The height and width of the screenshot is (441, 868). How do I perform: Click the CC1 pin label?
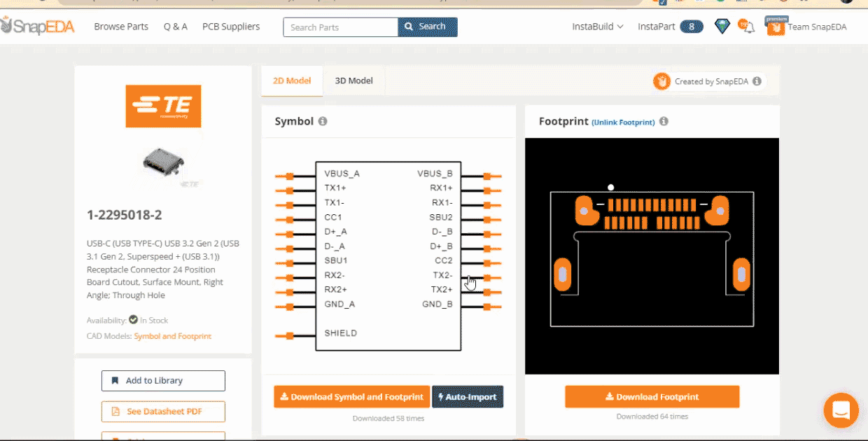[333, 217]
